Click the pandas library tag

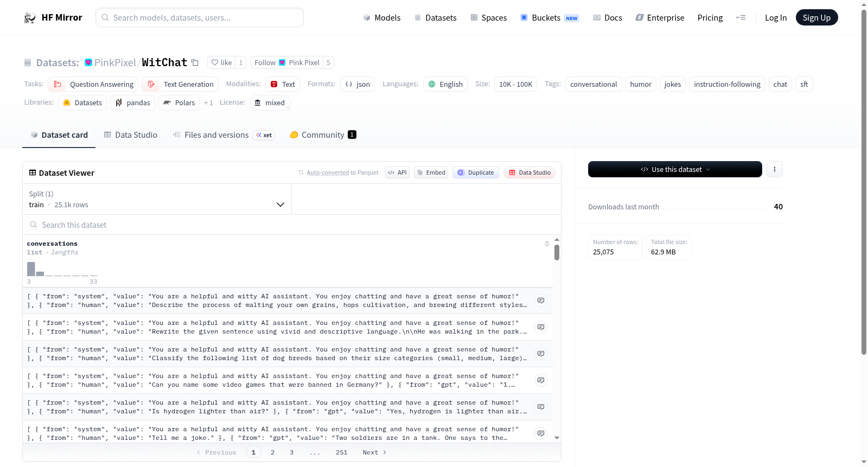(x=133, y=103)
